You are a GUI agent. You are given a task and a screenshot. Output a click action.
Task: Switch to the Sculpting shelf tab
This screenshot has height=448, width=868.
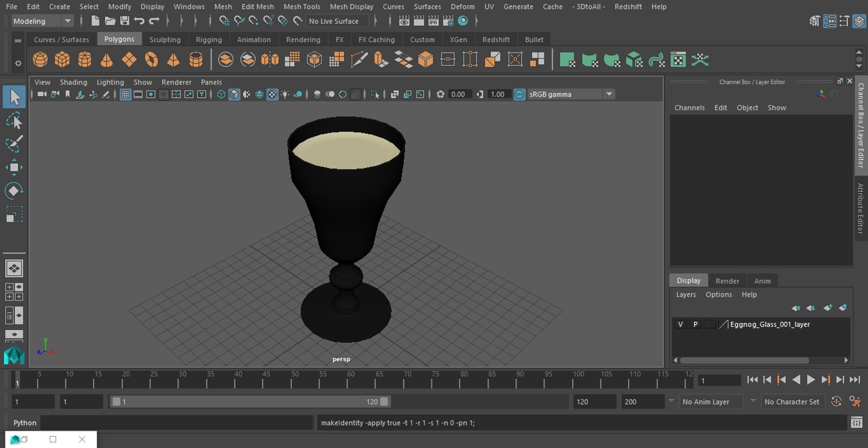[165, 39]
